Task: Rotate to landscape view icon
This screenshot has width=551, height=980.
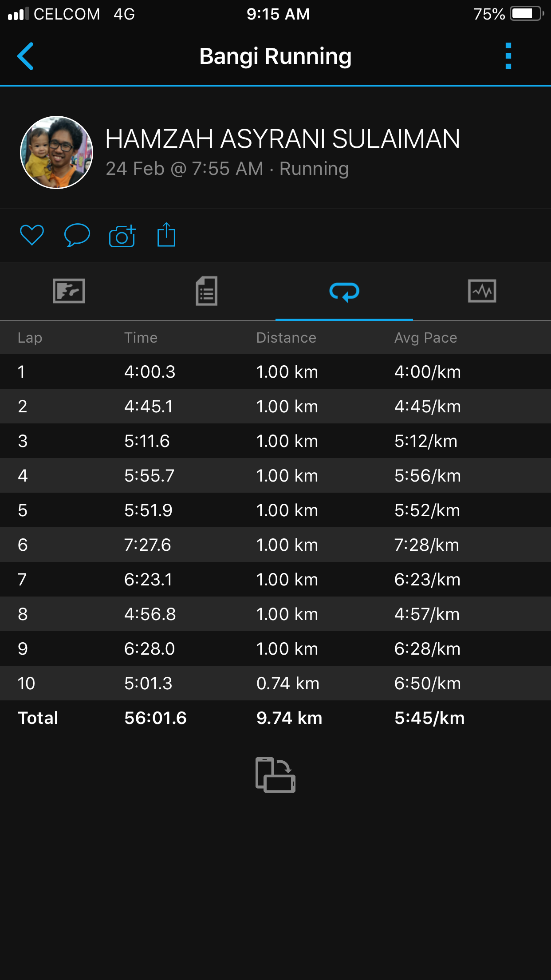Action: click(275, 775)
